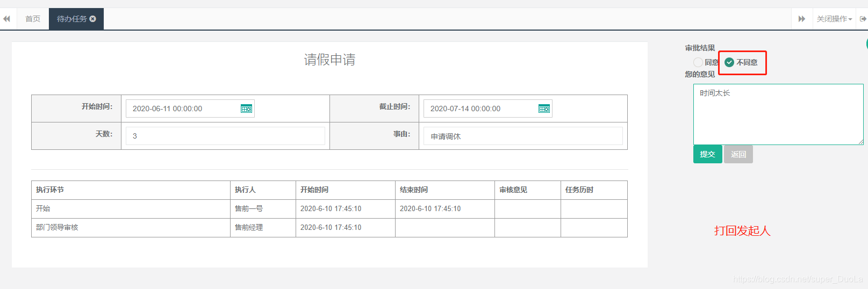Click the 审批结果 label

(x=700, y=48)
